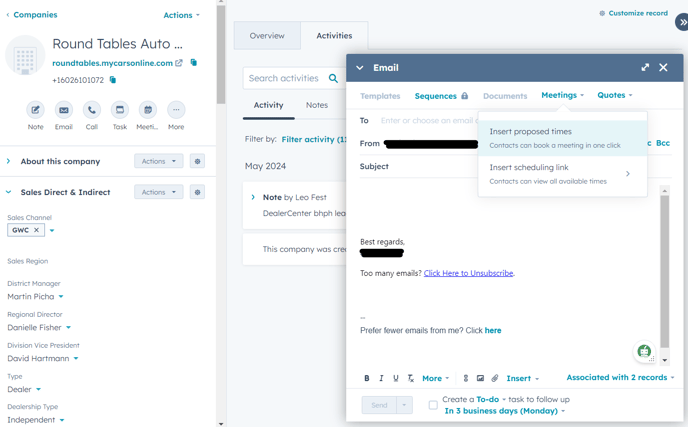Image resolution: width=688 pixels, height=427 pixels.
Task: Open the Associated with 2 records dropdown
Action: (x=620, y=378)
